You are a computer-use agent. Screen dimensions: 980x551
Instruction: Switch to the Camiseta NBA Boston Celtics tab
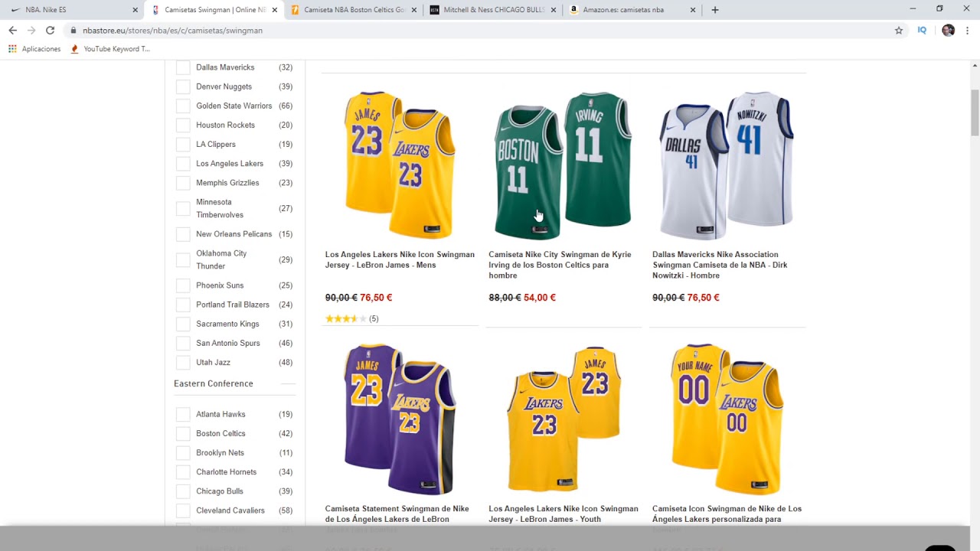(x=354, y=10)
